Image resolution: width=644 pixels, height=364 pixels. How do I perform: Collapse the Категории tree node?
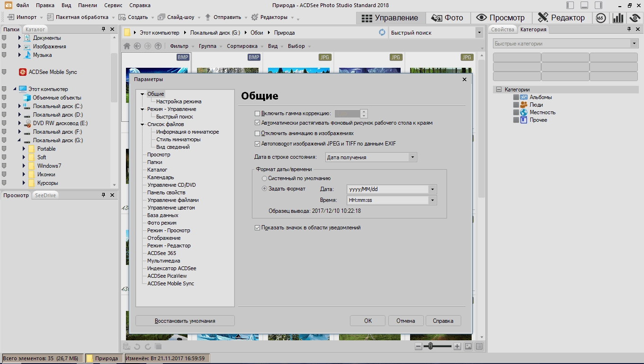coord(499,90)
